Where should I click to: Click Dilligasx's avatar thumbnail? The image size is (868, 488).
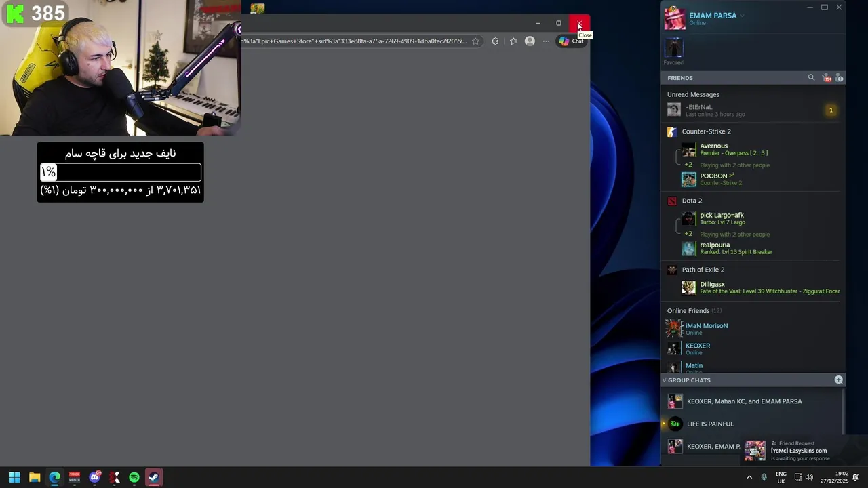coord(689,288)
